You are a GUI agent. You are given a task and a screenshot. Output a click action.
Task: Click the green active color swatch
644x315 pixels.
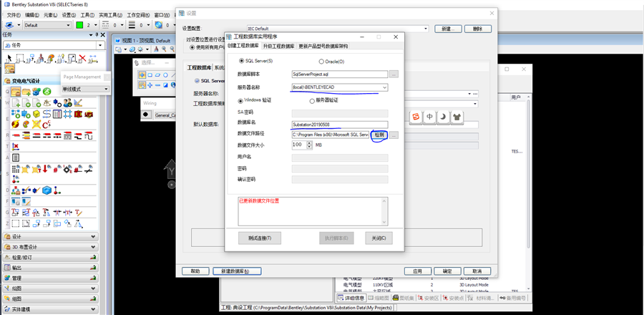click(79, 25)
